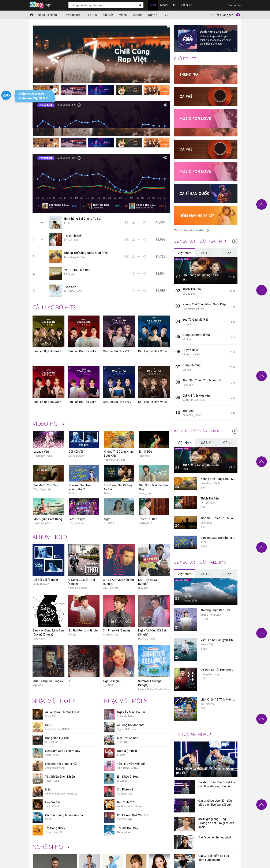
Task: Add Yêu Từ Đâu Mà Ra? to playlist
Action: point(139,274)
